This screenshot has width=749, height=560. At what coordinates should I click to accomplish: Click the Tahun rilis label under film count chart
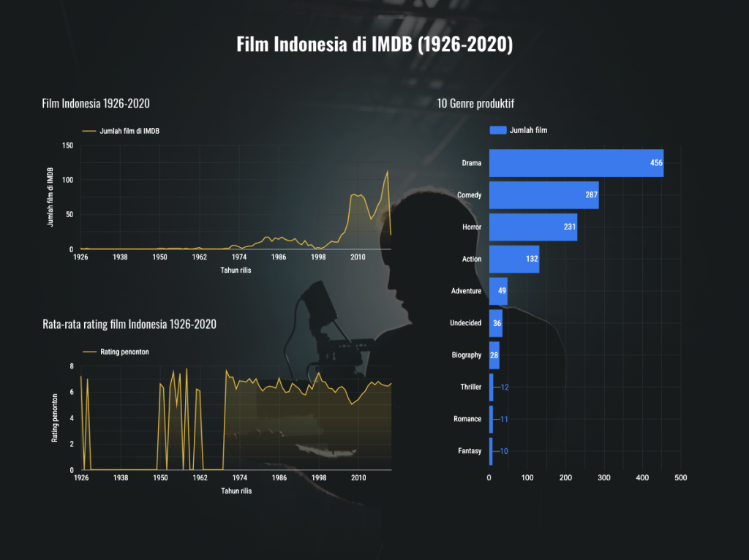(236, 270)
